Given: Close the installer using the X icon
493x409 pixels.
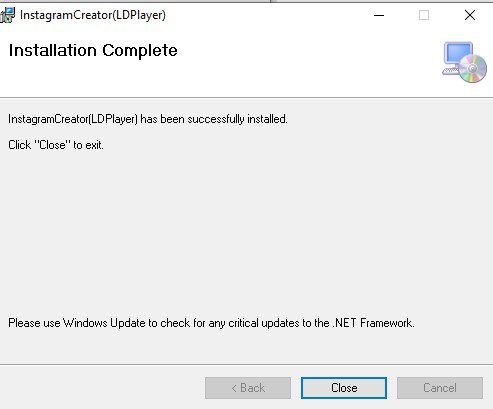Looking at the screenshot, I should point(470,15).
